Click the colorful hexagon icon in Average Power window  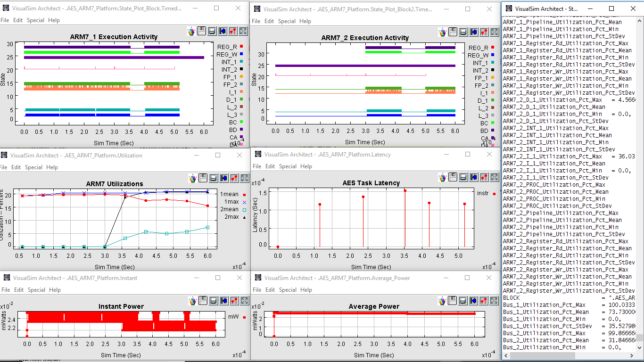(442, 301)
